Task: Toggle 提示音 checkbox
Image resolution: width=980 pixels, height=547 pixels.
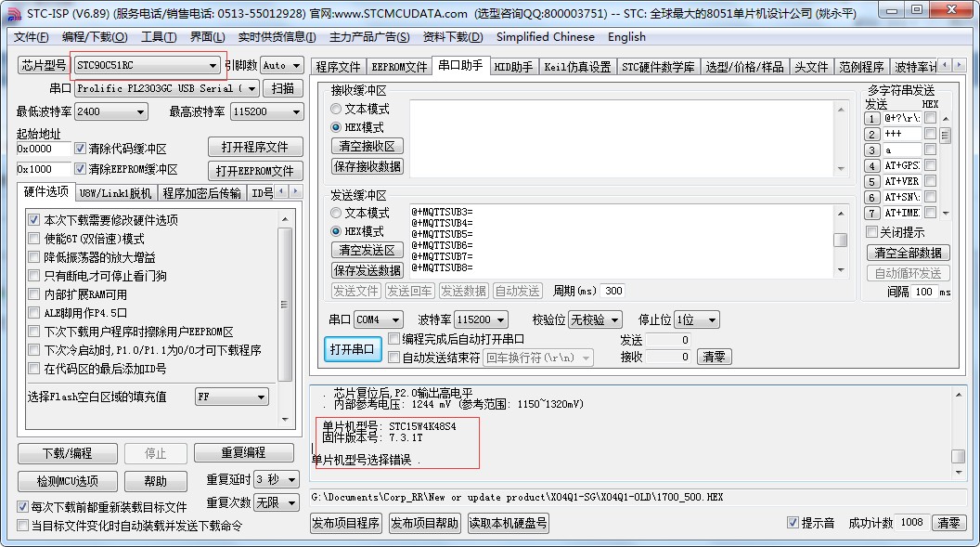Action: click(793, 523)
